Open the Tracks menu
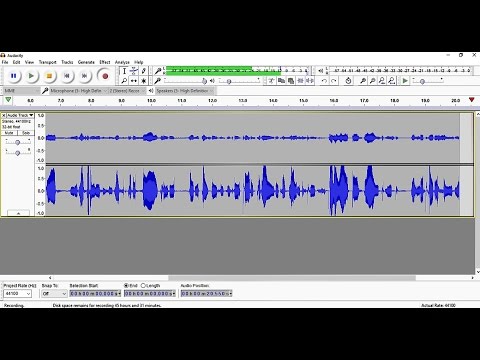480x360 pixels. click(67, 62)
